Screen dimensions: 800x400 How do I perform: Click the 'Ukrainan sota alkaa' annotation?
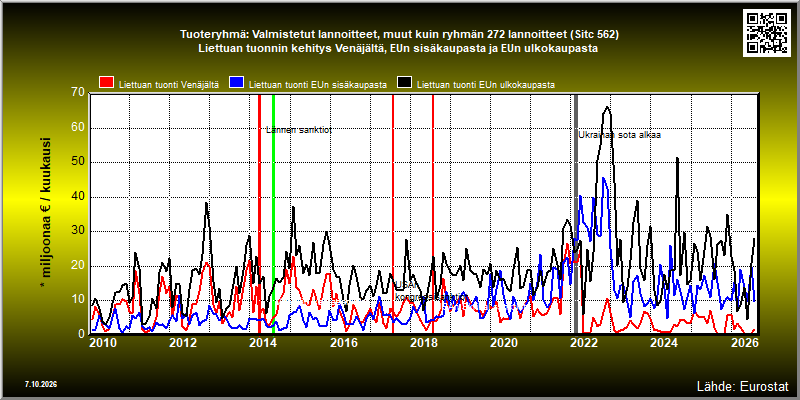pyautogui.click(x=619, y=135)
